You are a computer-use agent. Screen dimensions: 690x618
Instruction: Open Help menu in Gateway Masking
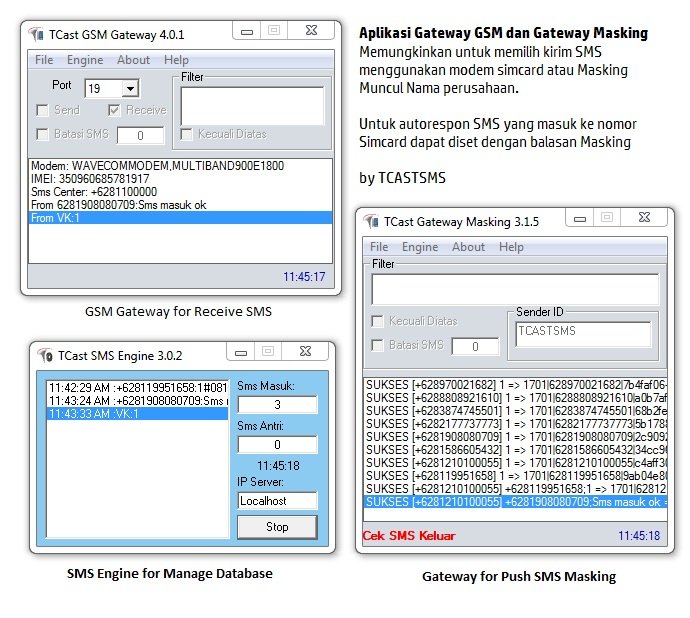(x=511, y=247)
